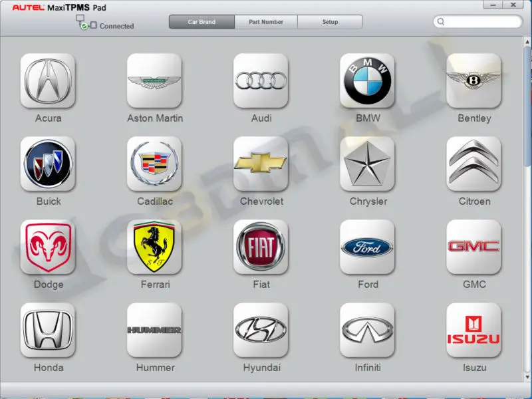Click the "Dodge" label text
This screenshot has height=399, width=532.
coord(49,285)
